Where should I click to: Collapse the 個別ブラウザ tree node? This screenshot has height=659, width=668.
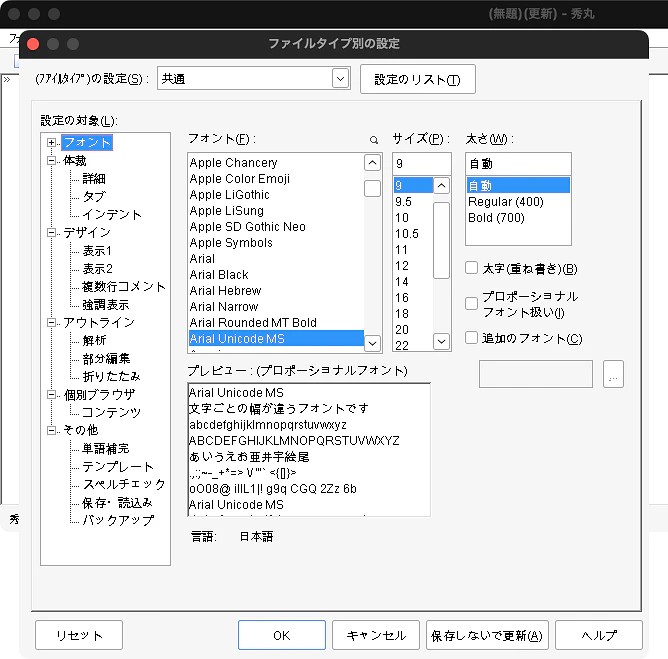click(52, 395)
